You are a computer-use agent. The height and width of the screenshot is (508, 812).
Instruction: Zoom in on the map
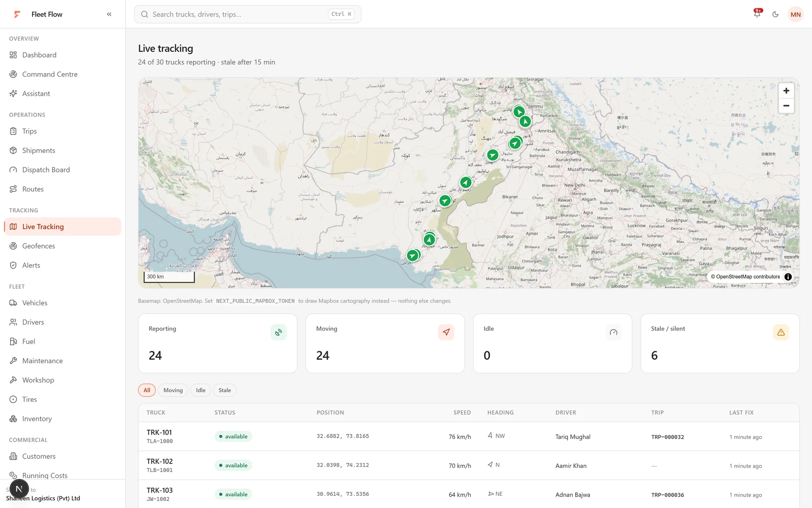coord(786,91)
